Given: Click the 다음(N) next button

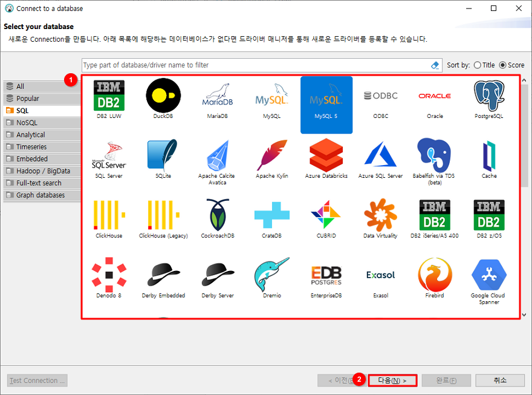Looking at the screenshot, I should [x=392, y=380].
